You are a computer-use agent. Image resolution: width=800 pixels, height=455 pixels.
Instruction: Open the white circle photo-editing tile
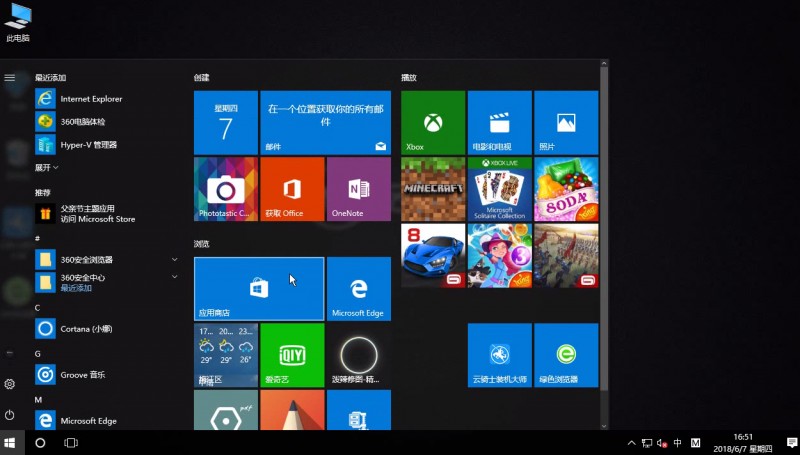359,355
